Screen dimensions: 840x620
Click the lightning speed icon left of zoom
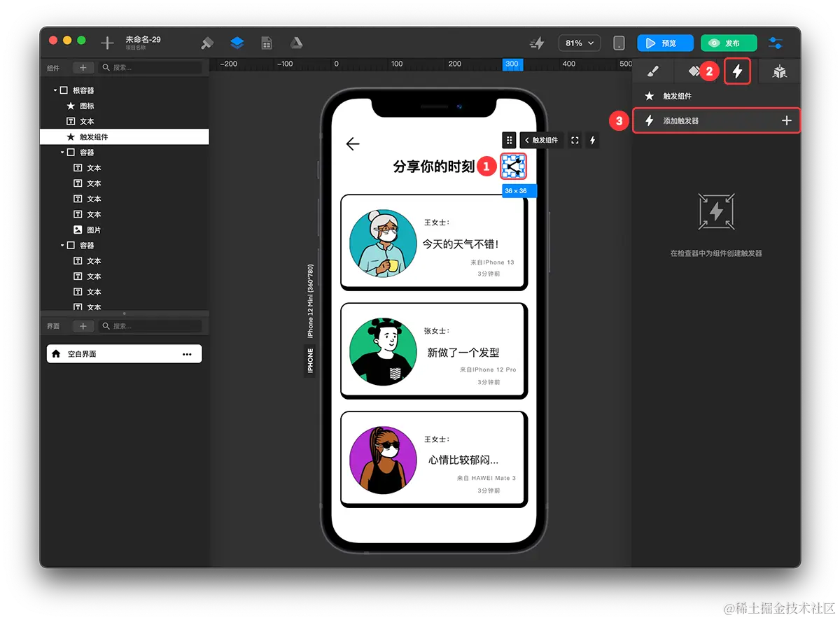pyautogui.click(x=537, y=43)
